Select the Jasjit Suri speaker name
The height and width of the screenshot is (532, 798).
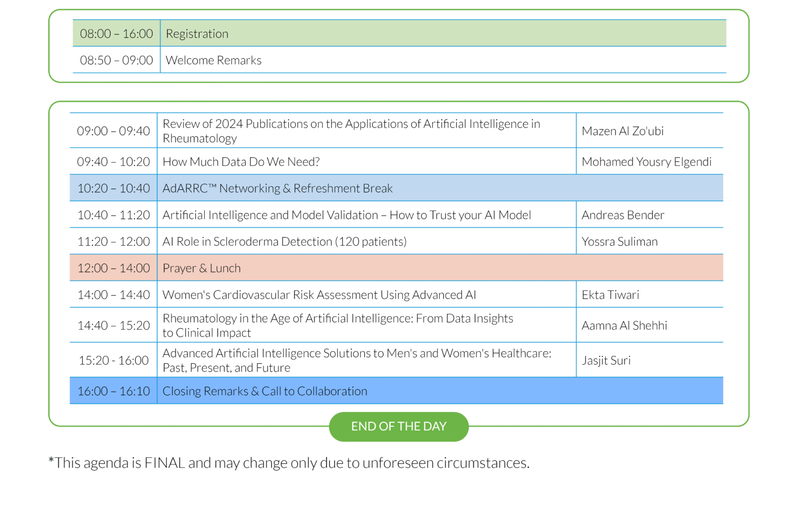[606, 360]
